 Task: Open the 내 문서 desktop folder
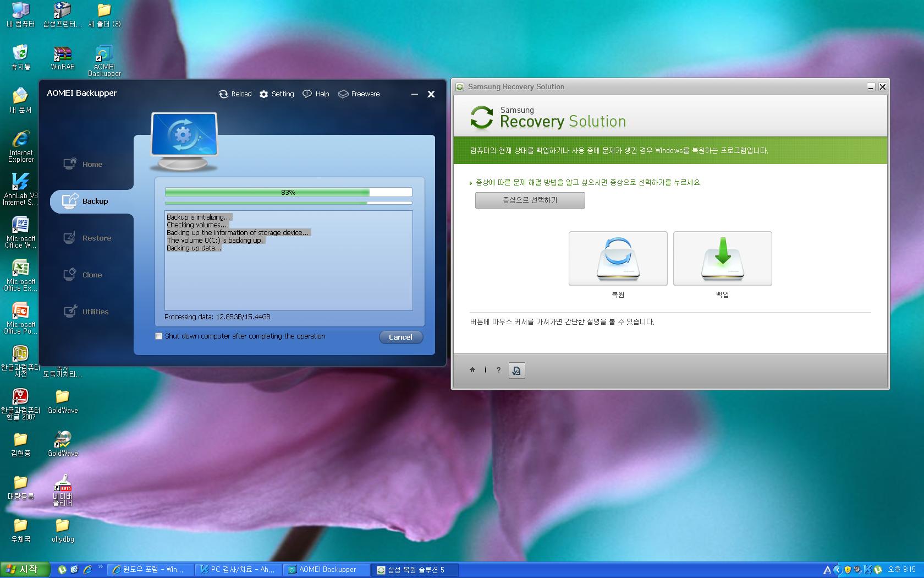coord(21,101)
